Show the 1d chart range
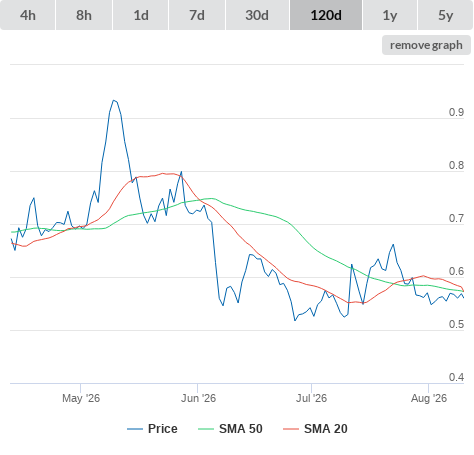 (x=141, y=15)
